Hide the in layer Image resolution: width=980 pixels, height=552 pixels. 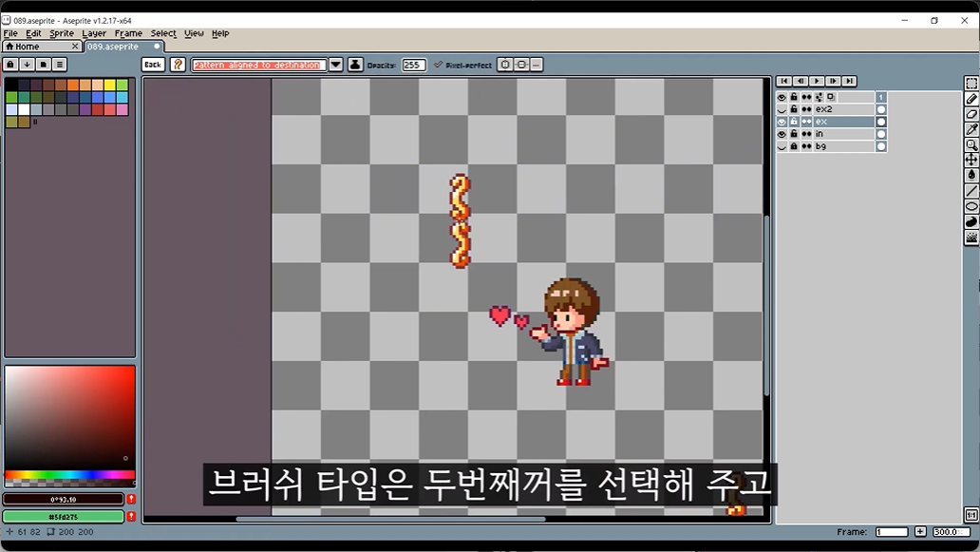(x=782, y=134)
